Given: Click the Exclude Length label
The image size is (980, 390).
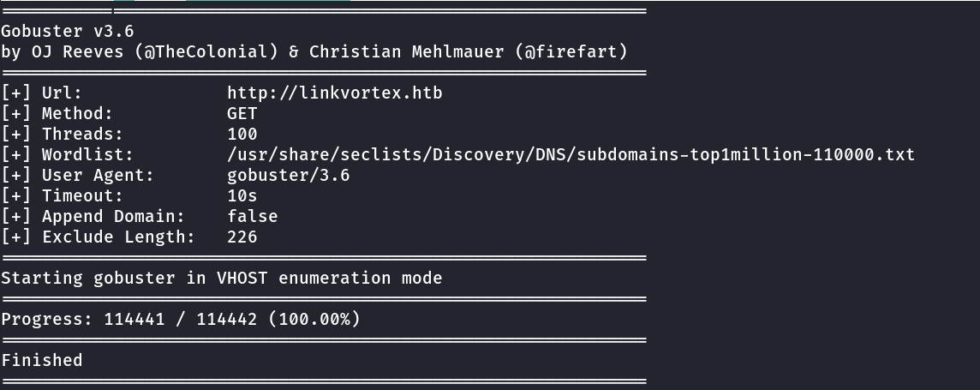Looking at the screenshot, I should [118, 237].
